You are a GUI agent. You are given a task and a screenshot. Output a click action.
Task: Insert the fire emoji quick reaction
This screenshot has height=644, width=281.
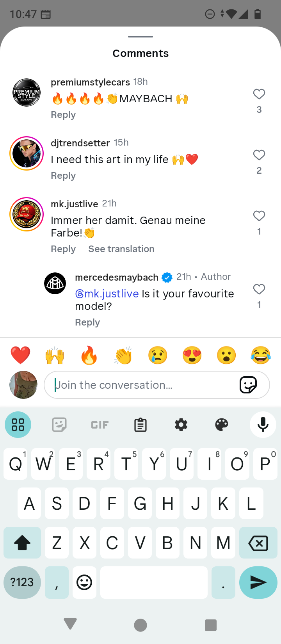[89, 356]
